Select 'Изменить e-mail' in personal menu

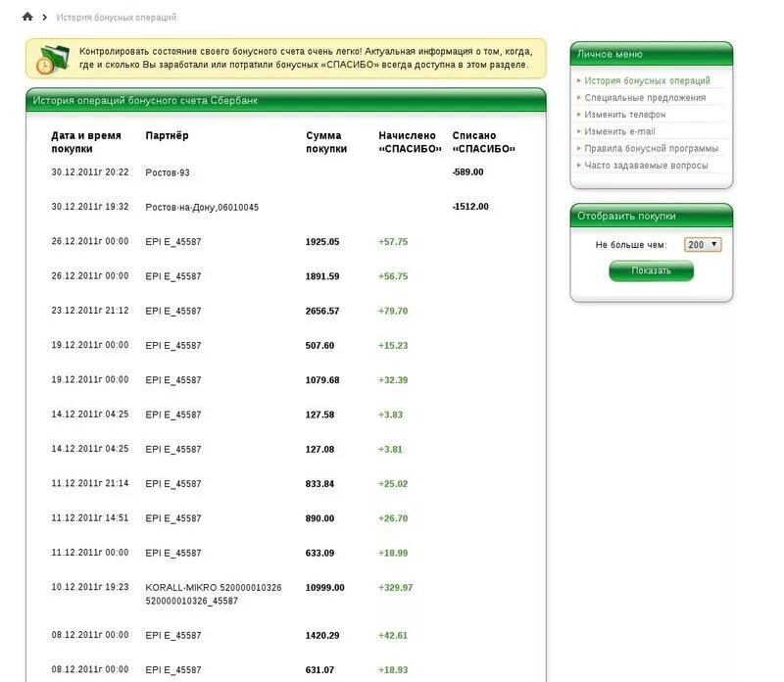coord(619,131)
